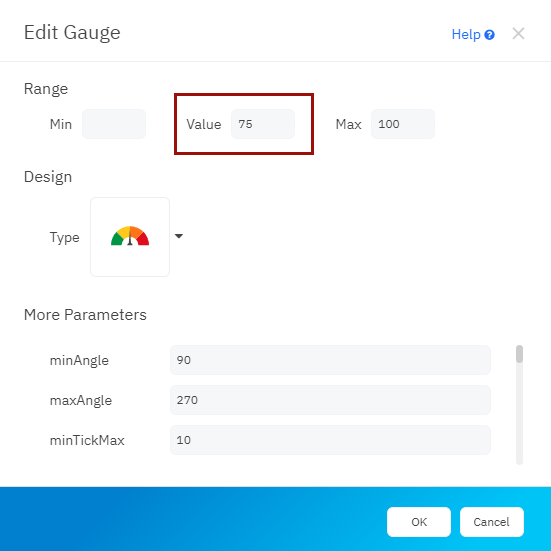Click the Edit Gauge dialog title

[72, 33]
